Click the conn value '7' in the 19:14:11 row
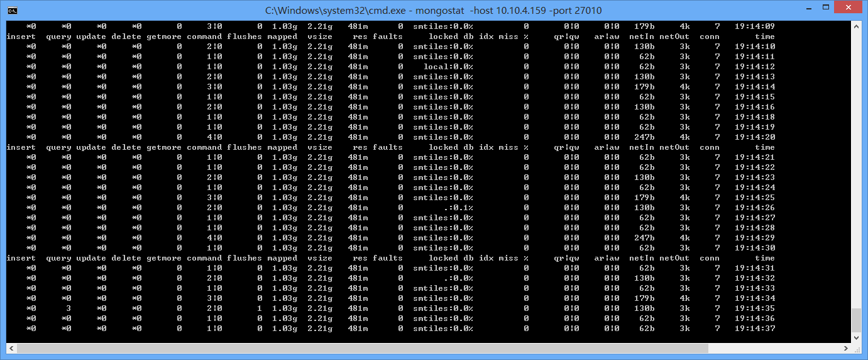Screen dimensions: 868x360 [x=717, y=57]
